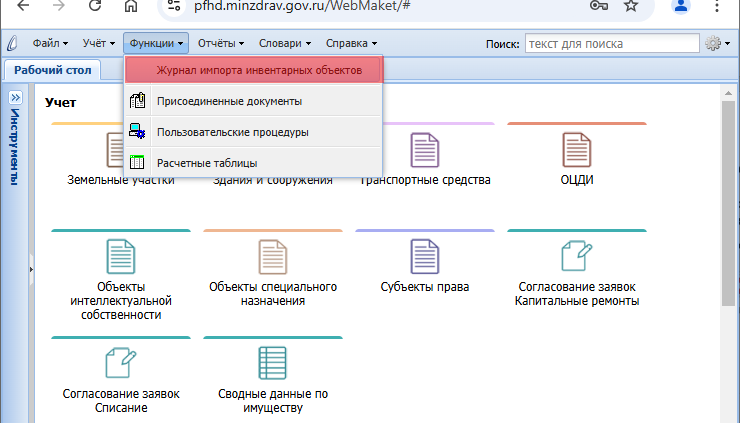Click the Сводные данные по имуществу label
The width and height of the screenshot is (740, 423).
(273, 400)
